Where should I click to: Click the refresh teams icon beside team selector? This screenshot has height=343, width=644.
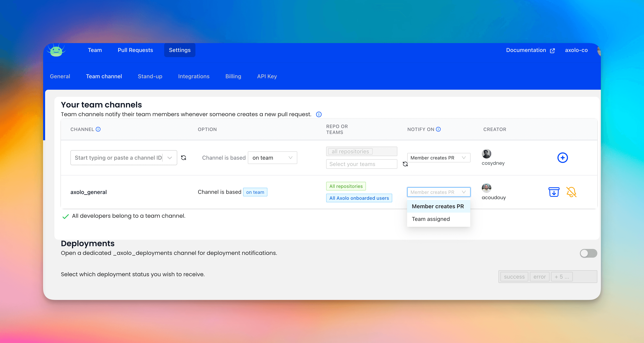405,164
